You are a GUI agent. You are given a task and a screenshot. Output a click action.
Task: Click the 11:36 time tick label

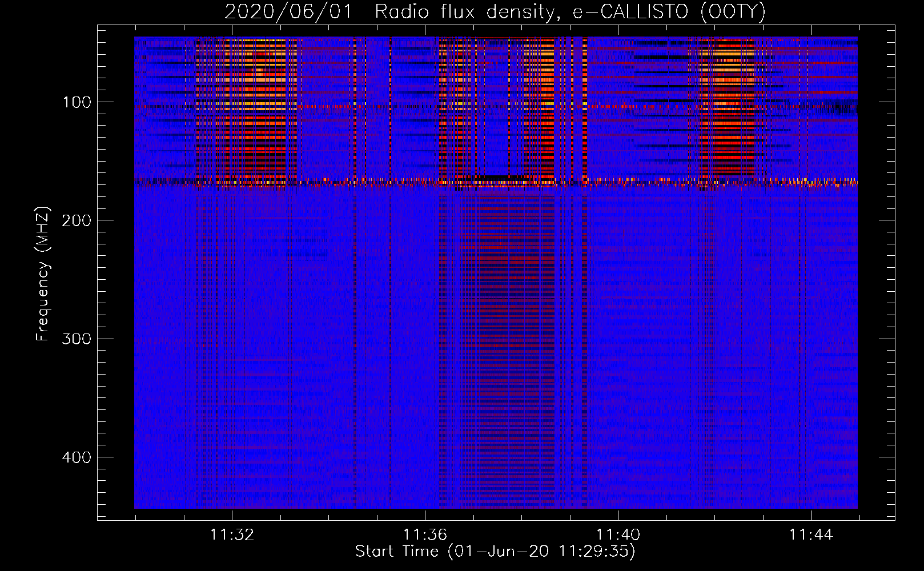click(425, 535)
